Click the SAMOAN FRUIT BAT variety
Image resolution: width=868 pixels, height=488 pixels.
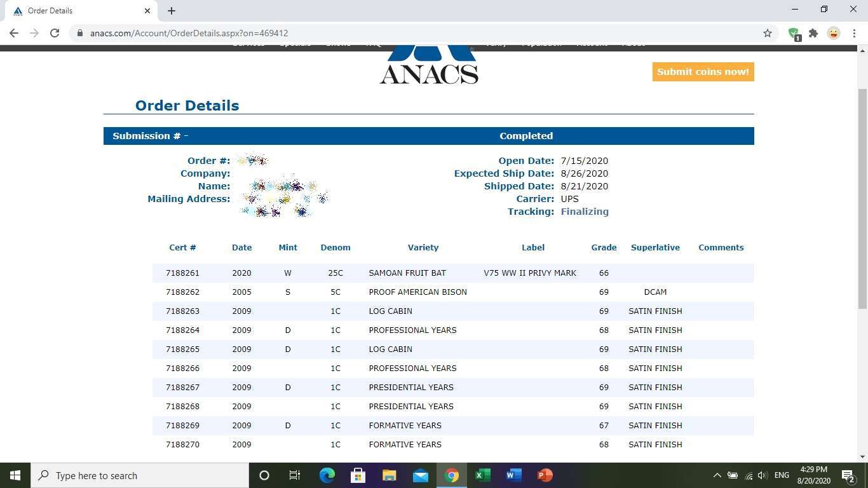[407, 273]
